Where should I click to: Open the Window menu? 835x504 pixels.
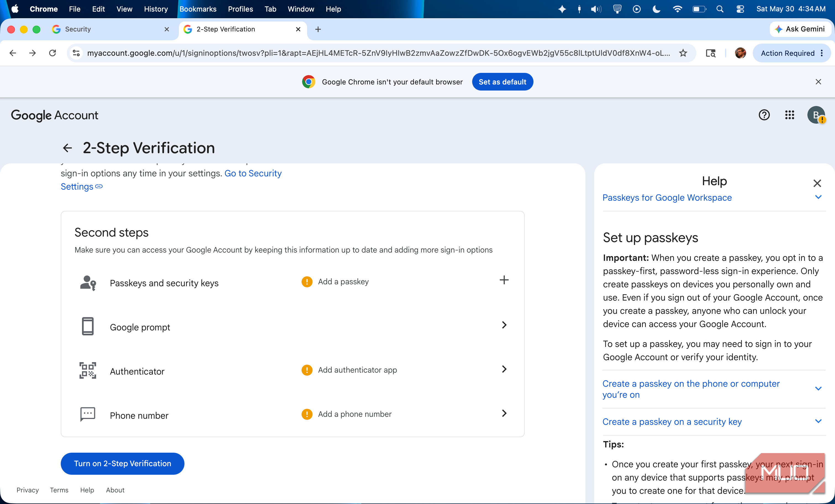301,9
